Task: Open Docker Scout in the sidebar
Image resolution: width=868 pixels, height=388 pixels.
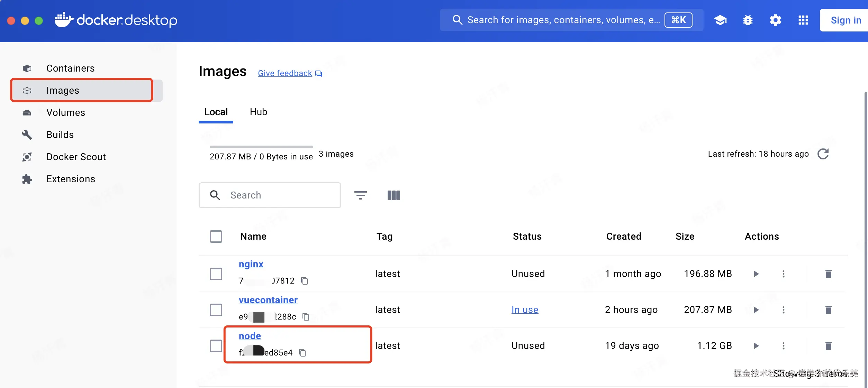Action: pos(87,157)
